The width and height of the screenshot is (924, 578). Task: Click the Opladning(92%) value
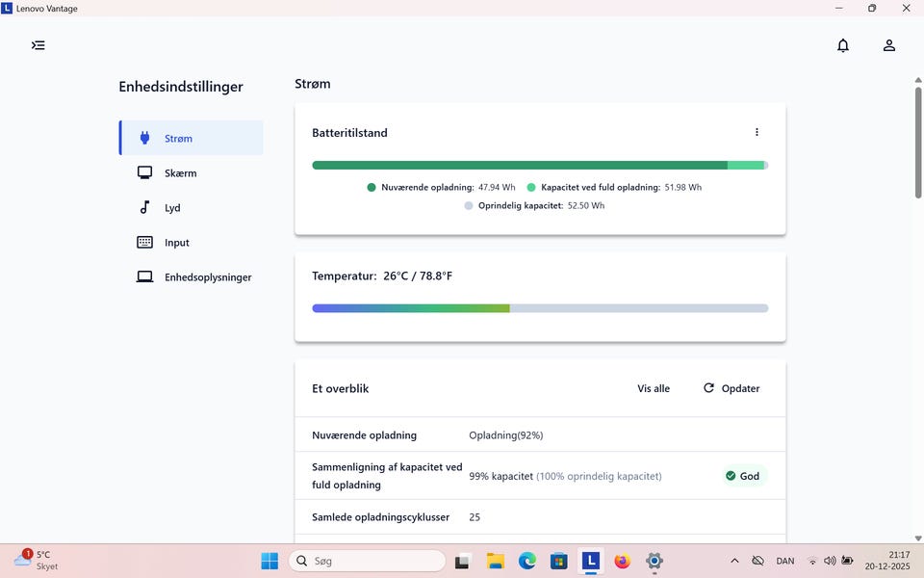click(505, 435)
